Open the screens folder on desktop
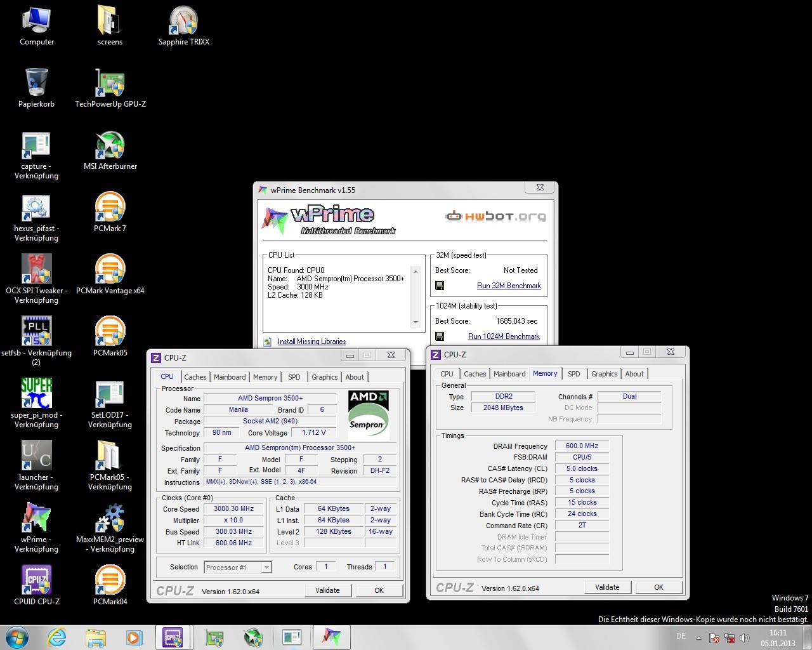The width and height of the screenshot is (812, 650). point(110,25)
